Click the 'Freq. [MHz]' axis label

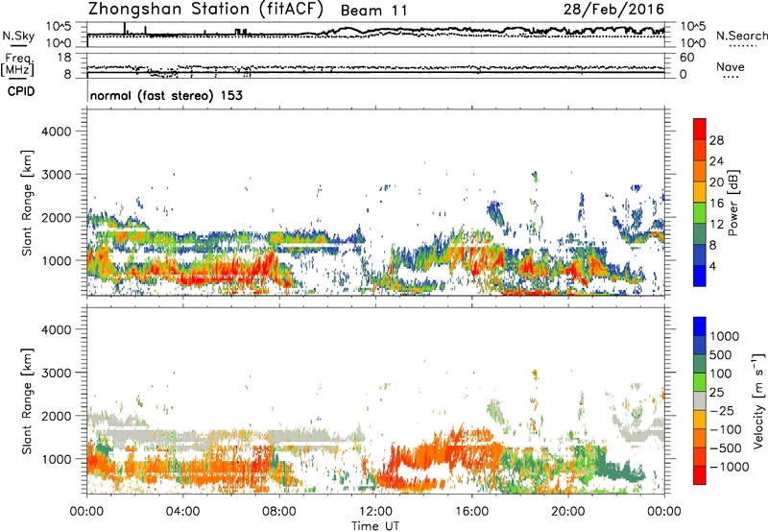(x=17, y=65)
